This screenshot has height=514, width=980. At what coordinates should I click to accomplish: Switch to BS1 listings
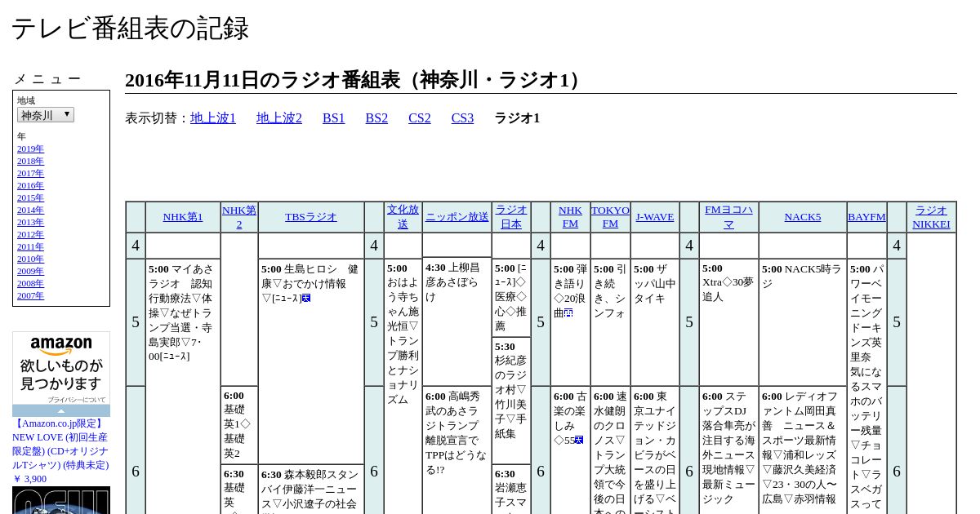(x=334, y=118)
